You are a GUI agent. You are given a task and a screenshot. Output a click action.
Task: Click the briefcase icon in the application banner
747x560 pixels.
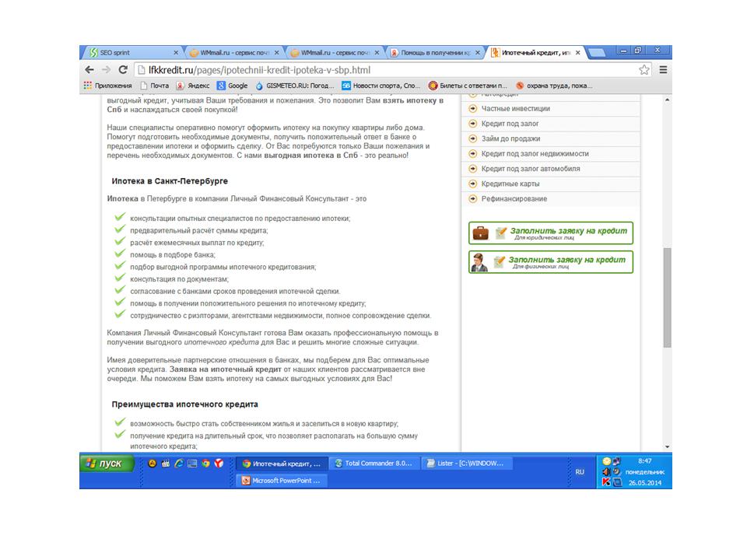pyautogui.click(x=480, y=233)
